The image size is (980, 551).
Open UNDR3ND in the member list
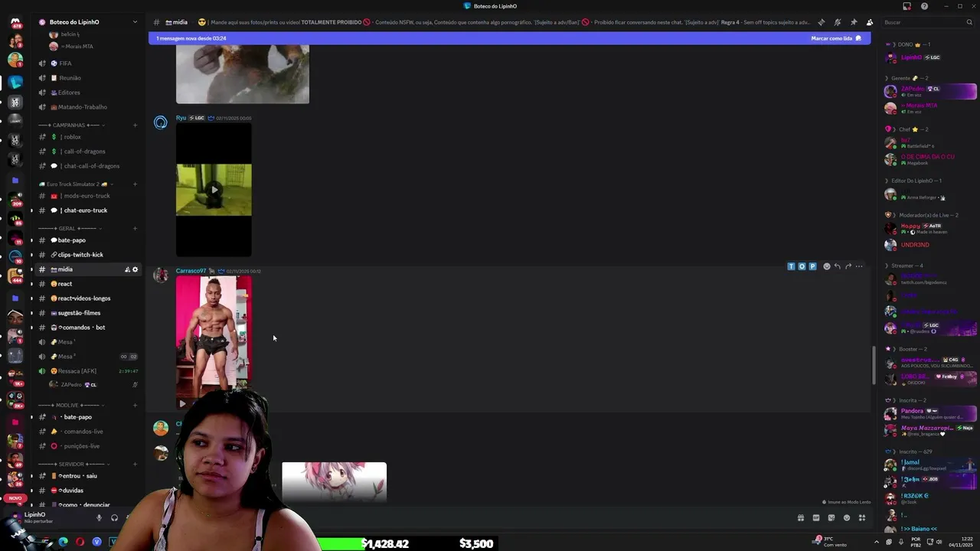point(930,245)
